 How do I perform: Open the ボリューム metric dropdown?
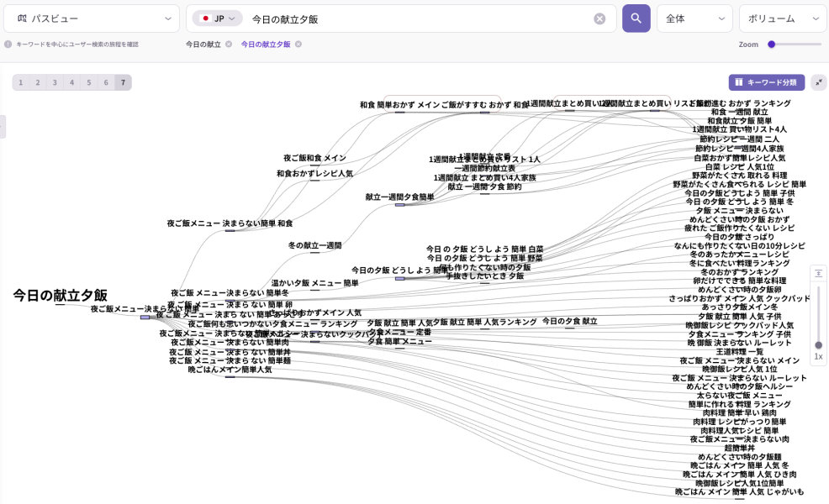782,18
